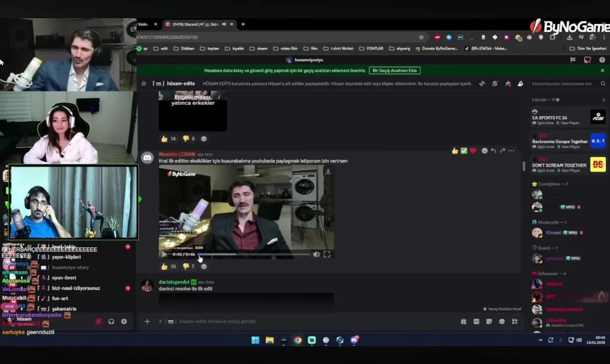Open the Discord inbox icon
Screen dimensions: 610x364
pos(587,60)
